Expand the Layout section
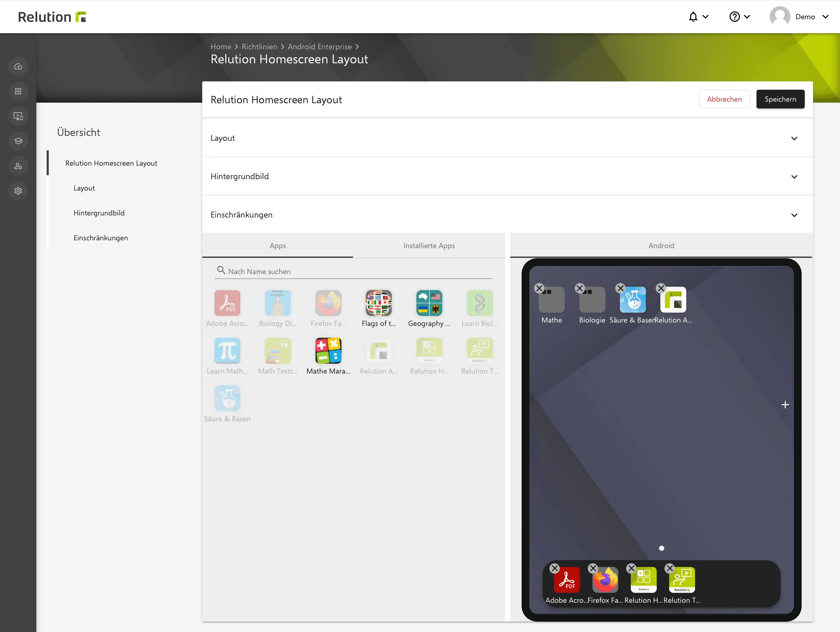 (x=507, y=138)
